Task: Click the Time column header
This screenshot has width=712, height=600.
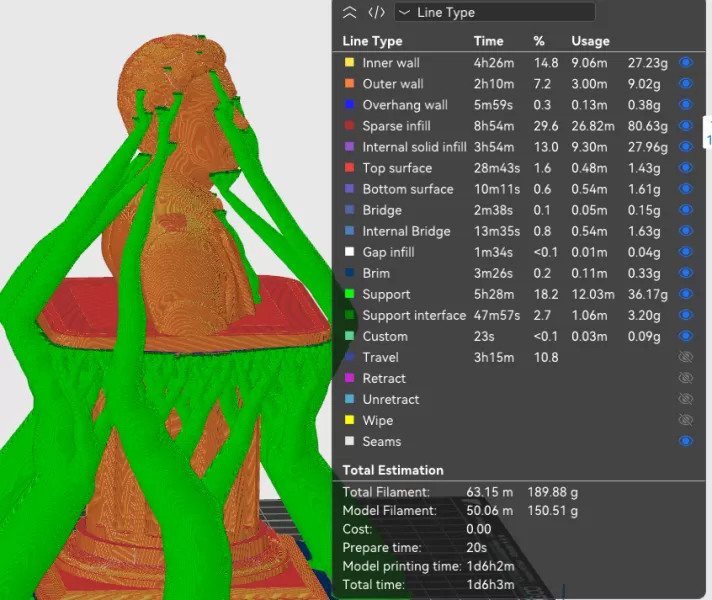Action: tap(489, 41)
